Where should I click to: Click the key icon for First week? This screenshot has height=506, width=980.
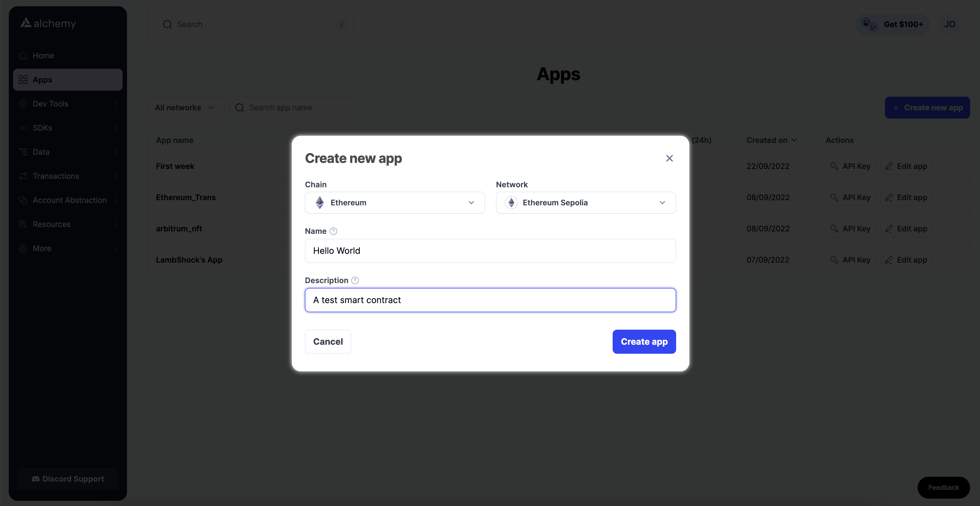click(834, 166)
